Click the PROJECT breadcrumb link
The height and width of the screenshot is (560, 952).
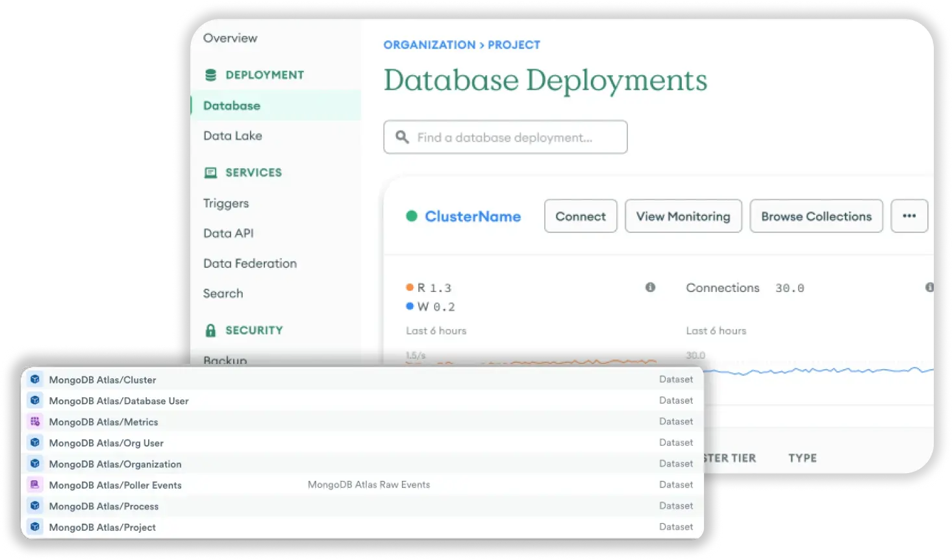coord(514,45)
